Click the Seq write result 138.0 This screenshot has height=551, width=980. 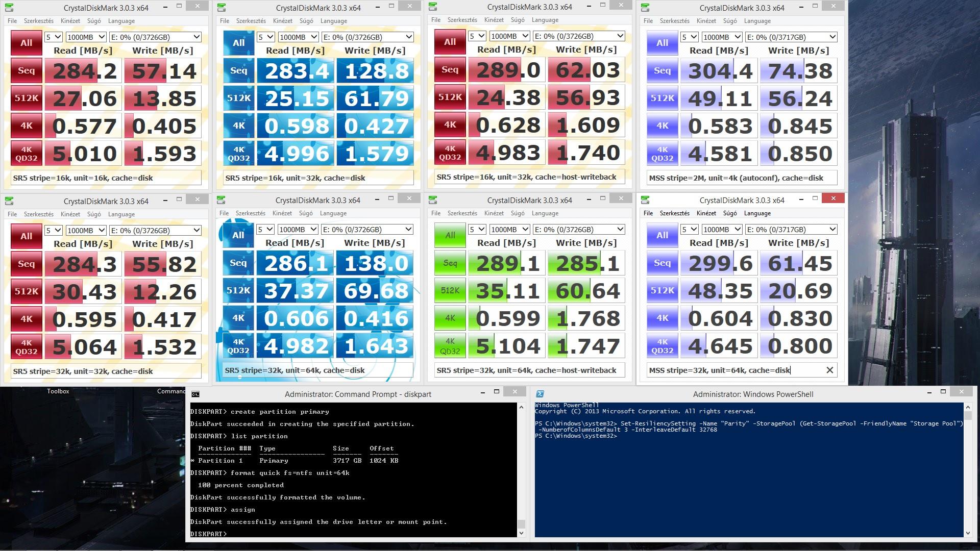375,263
